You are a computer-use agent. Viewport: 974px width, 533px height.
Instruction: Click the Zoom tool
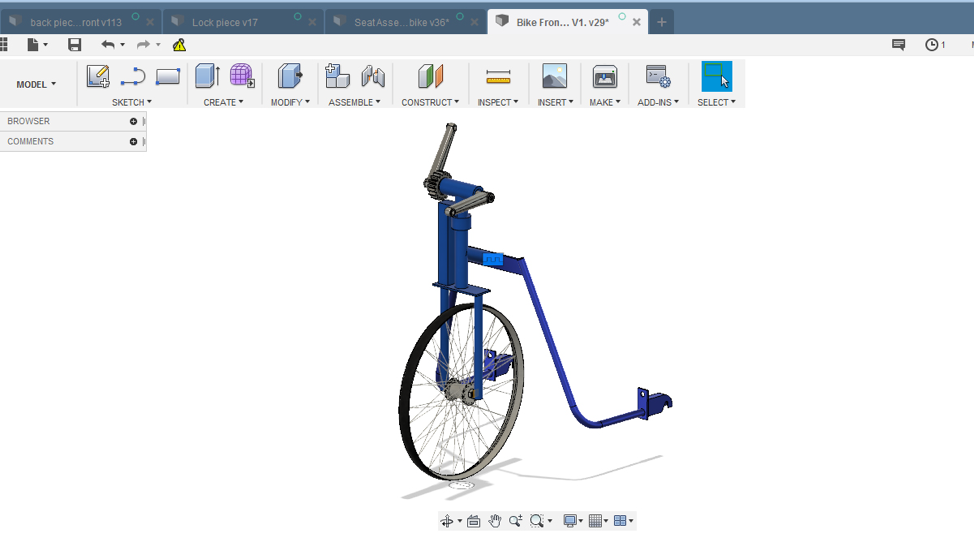click(x=515, y=521)
